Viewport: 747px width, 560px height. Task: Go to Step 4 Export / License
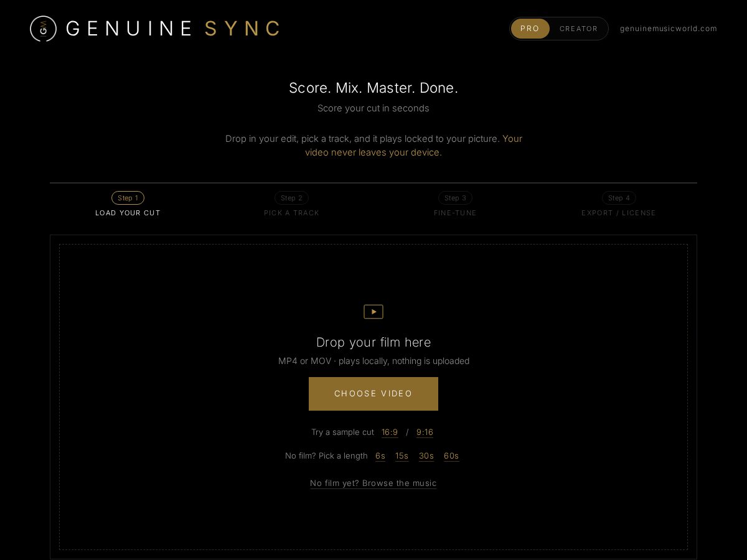pyautogui.click(x=619, y=204)
